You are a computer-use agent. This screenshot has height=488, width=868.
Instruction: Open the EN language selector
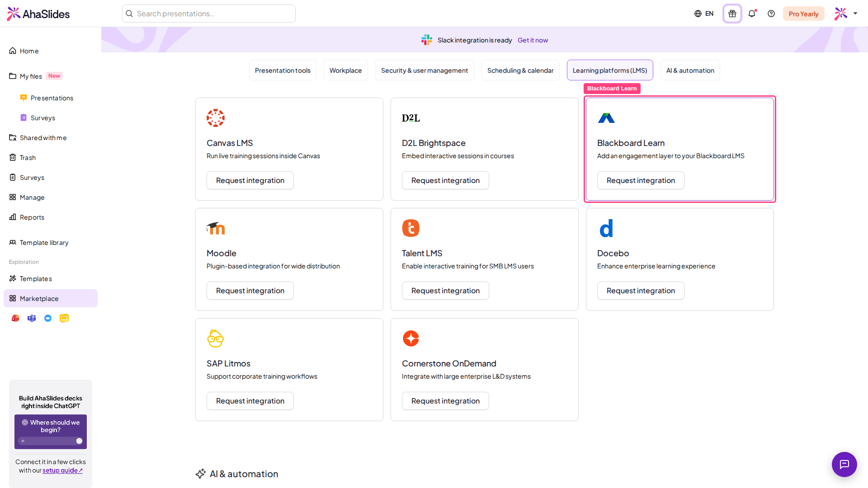tap(704, 14)
